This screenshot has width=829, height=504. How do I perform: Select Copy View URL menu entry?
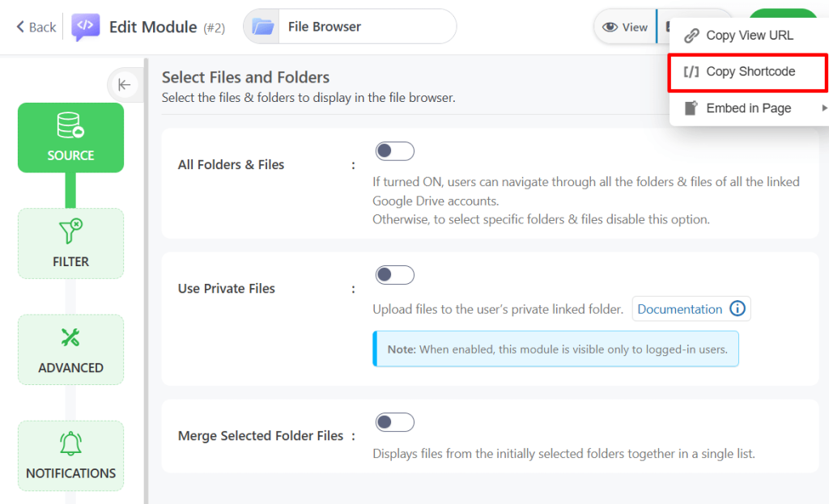tap(749, 36)
